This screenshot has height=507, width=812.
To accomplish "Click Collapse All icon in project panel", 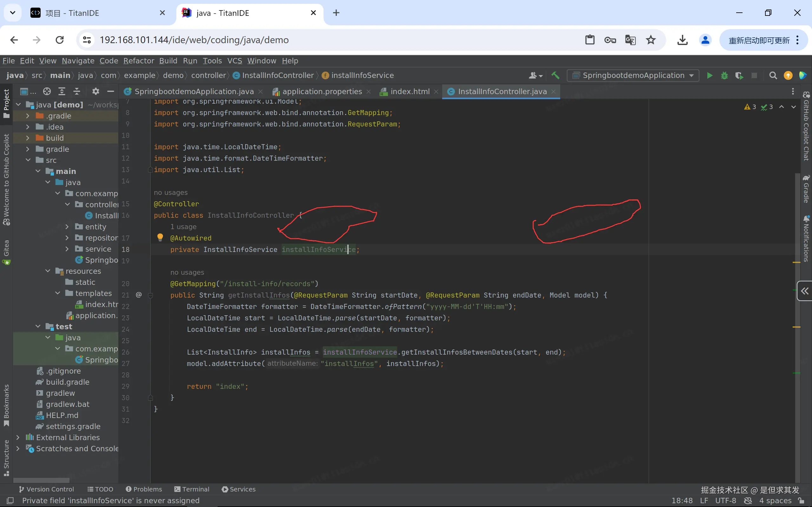I will (77, 91).
